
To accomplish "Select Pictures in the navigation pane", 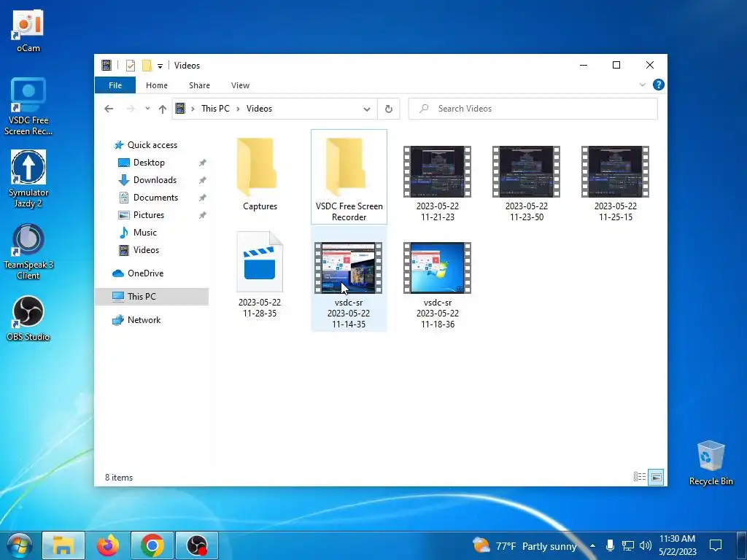I will click(149, 215).
